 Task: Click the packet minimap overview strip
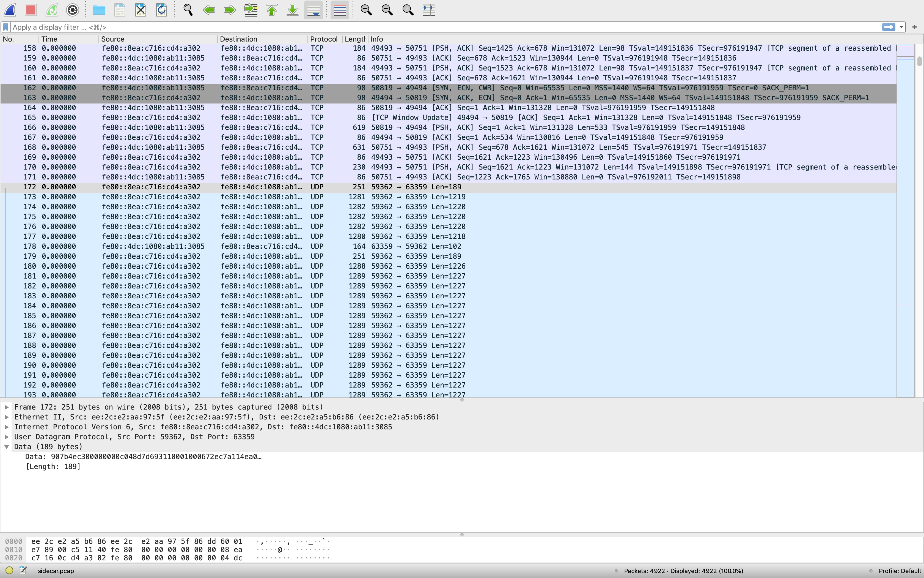pos(905,220)
